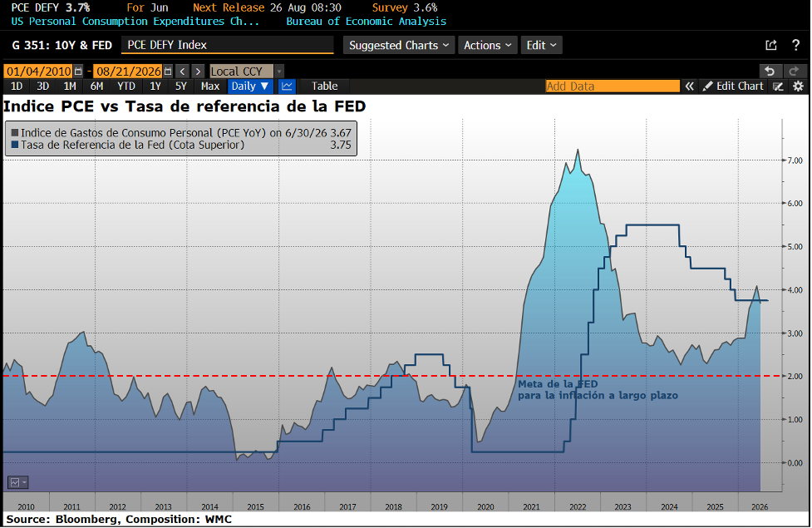Click the Add Data input field

(613, 86)
